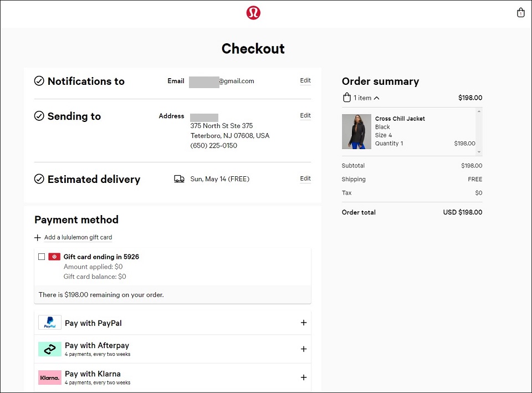Click the Sun, May 14 (FREE) text
The height and width of the screenshot is (393, 532).
tap(220, 179)
